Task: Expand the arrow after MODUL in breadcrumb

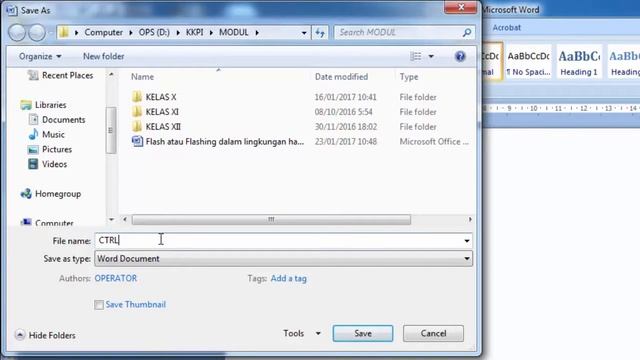Action: click(x=257, y=33)
